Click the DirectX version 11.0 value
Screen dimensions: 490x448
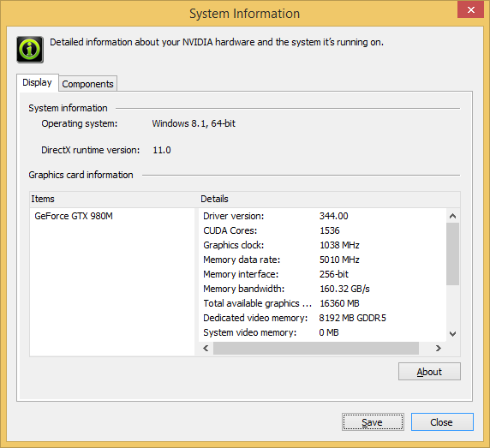pyautogui.click(x=162, y=150)
